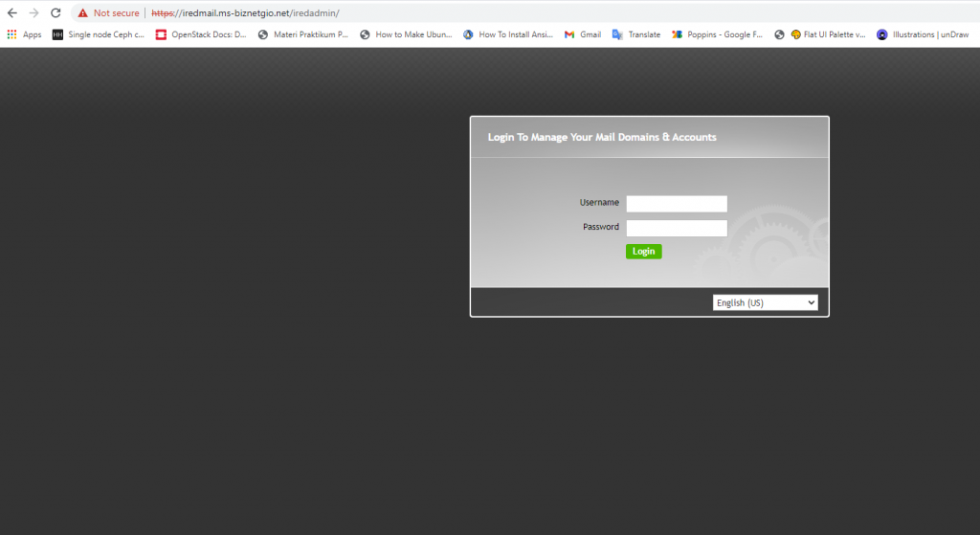Viewport: 980px width, 535px height.
Task: Open the Apps grid shortcut
Action: pyautogui.click(x=24, y=34)
